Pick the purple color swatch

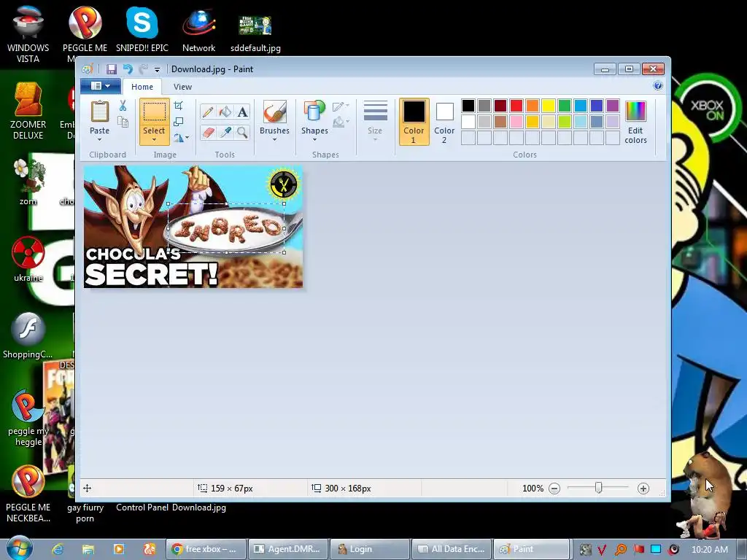click(613, 106)
